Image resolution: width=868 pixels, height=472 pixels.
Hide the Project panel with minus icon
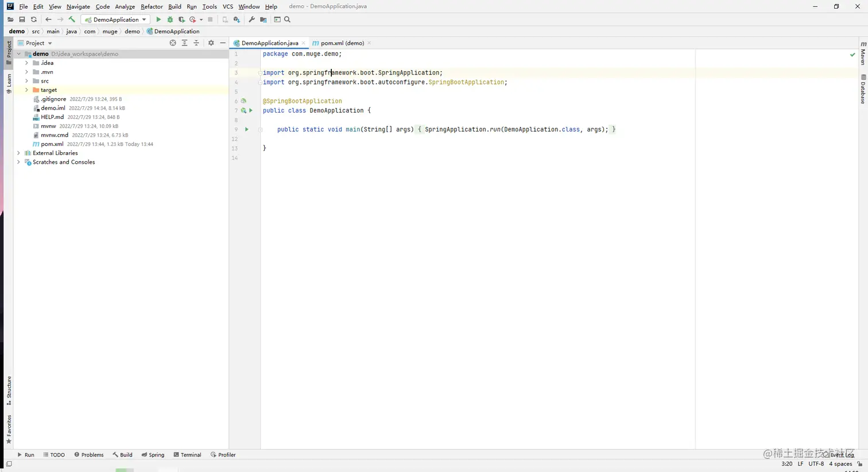(223, 43)
